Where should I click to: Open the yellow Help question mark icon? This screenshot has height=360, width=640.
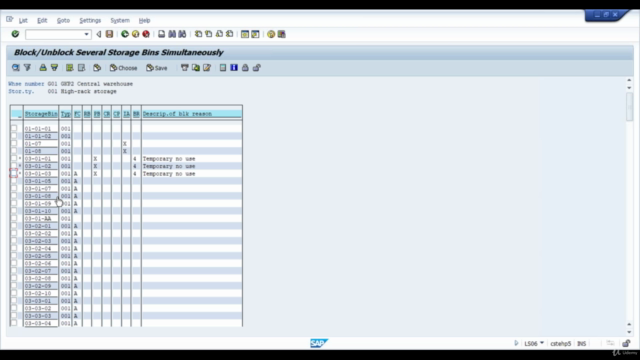271,34
